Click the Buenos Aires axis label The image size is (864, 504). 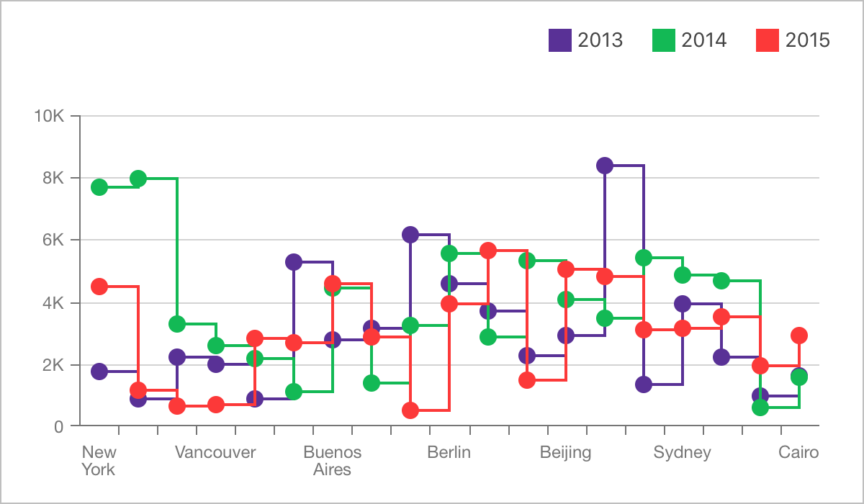[x=332, y=461]
